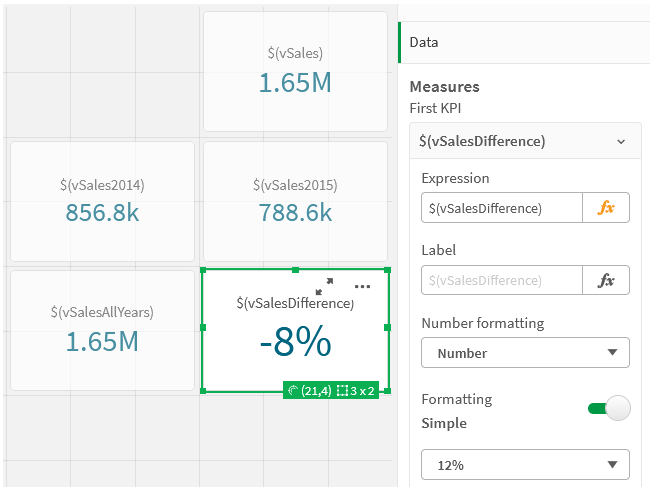Select the $(vSales2015) KPI tile
The width and height of the screenshot is (655, 492).
(295, 200)
